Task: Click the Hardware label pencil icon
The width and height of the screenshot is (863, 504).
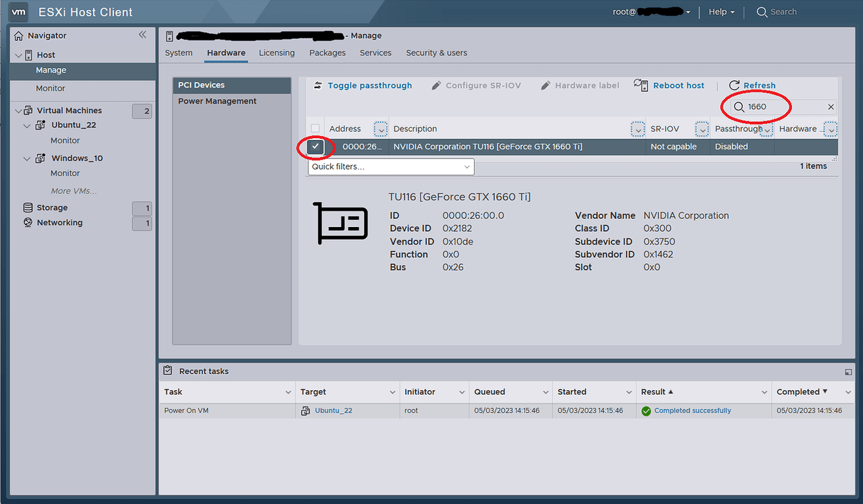Action: click(x=545, y=85)
